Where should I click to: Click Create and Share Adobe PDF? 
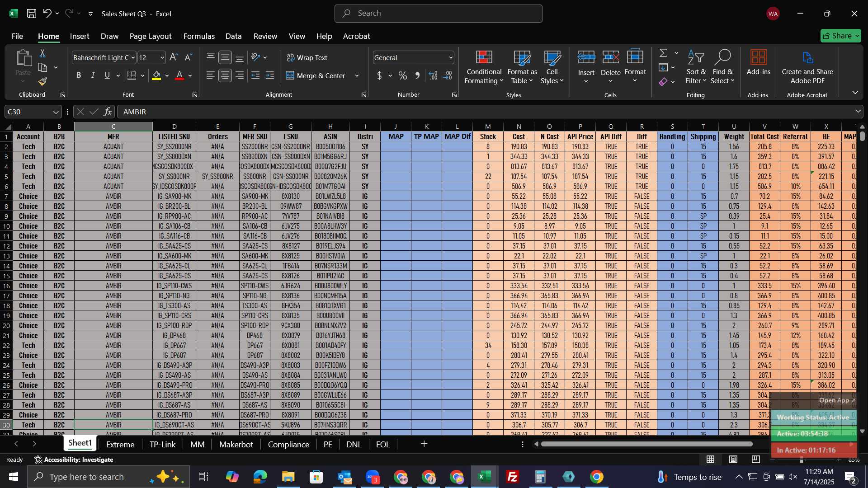click(807, 67)
